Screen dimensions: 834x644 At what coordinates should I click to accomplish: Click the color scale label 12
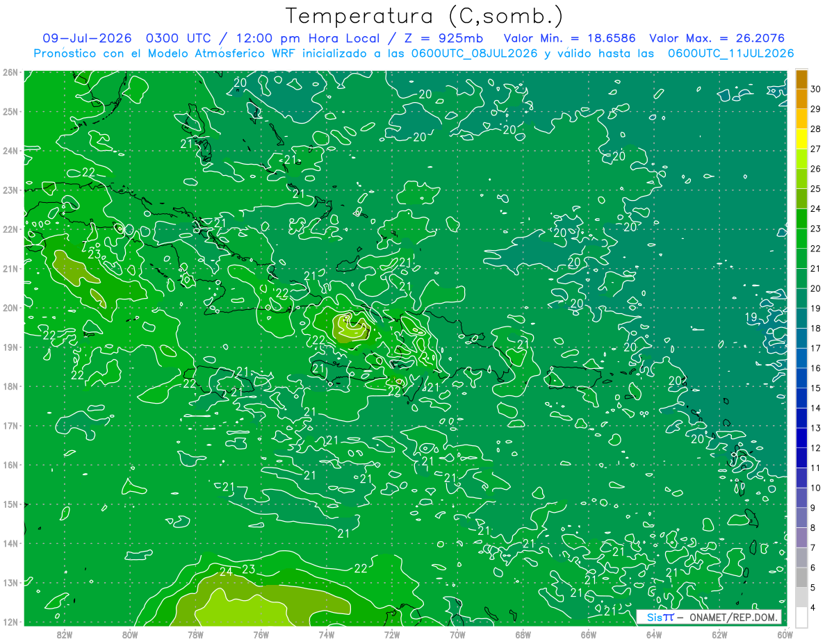pos(815,448)
